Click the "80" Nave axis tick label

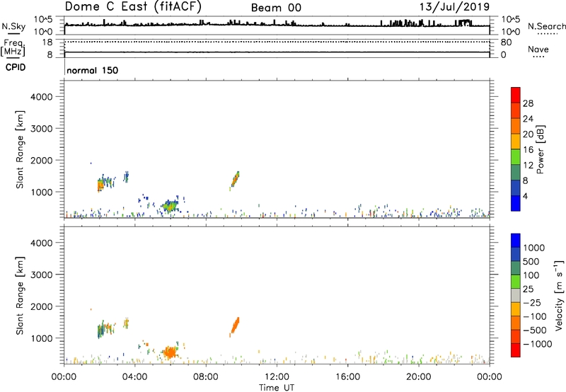[x=506, y=42]
